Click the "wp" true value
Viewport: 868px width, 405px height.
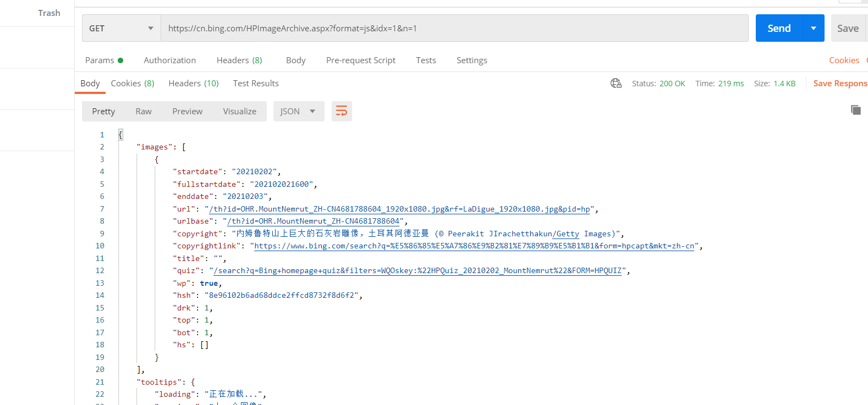click(209, 284)
